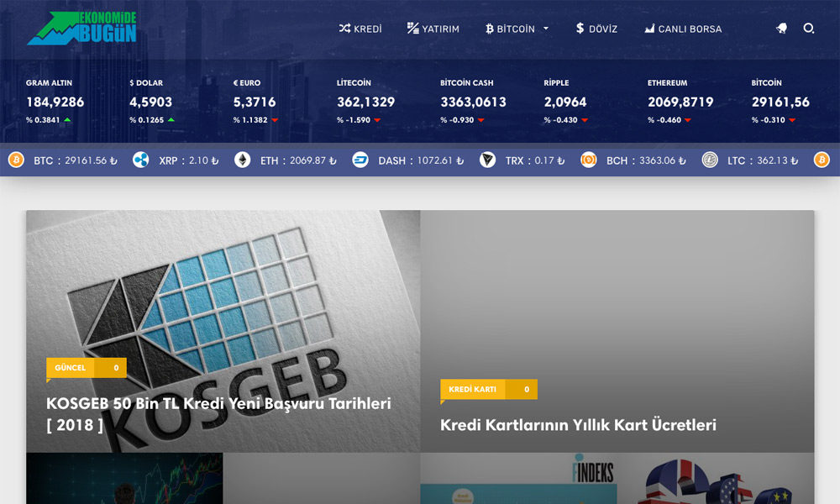Click the Güncel category tag
This screenshot has height=504, width=840.
tap(71, 368)
